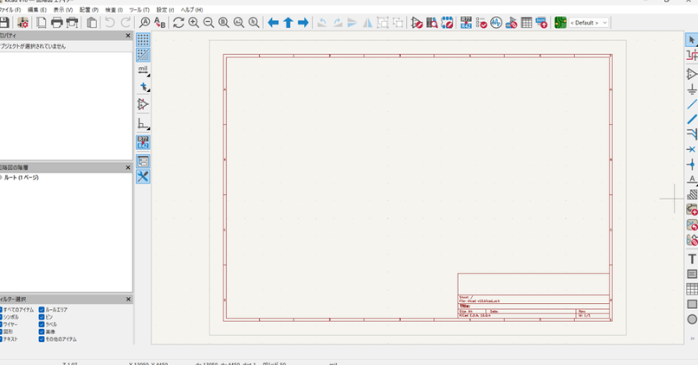Print the schematic
The image size is (698, 365).
(x=57, y=22)
